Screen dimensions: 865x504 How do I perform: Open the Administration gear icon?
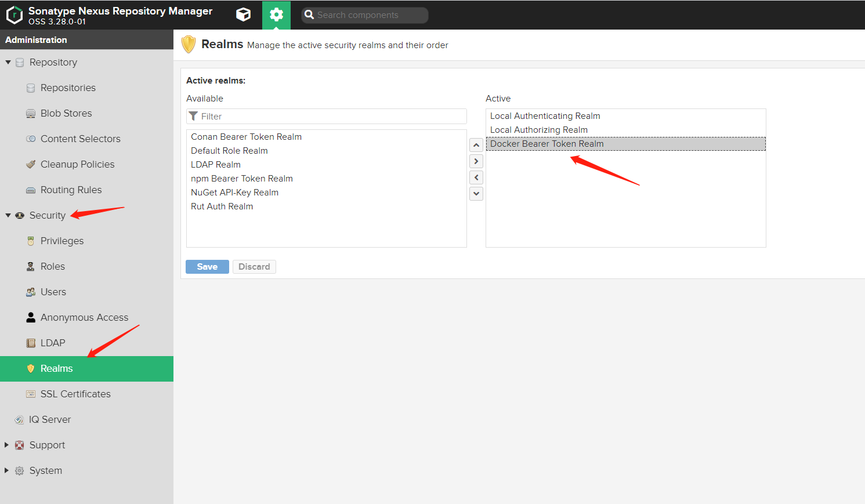point(277,14)
